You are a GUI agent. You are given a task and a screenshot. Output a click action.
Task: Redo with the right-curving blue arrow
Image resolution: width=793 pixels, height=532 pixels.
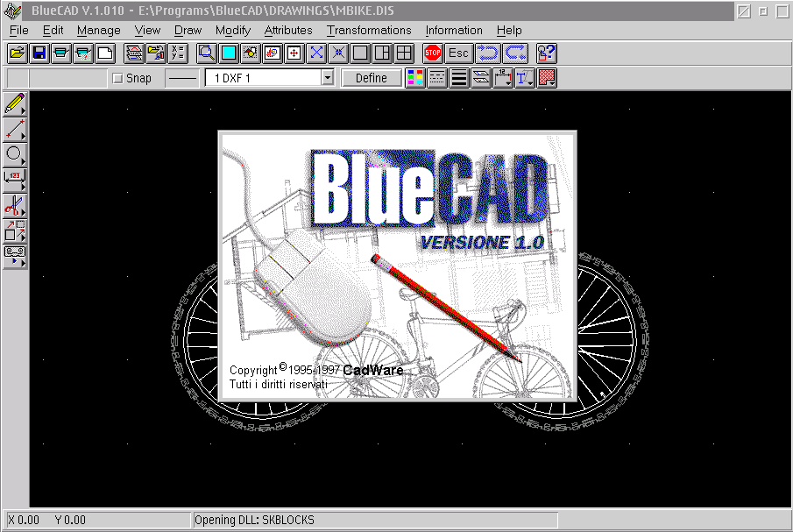[516, 53]
